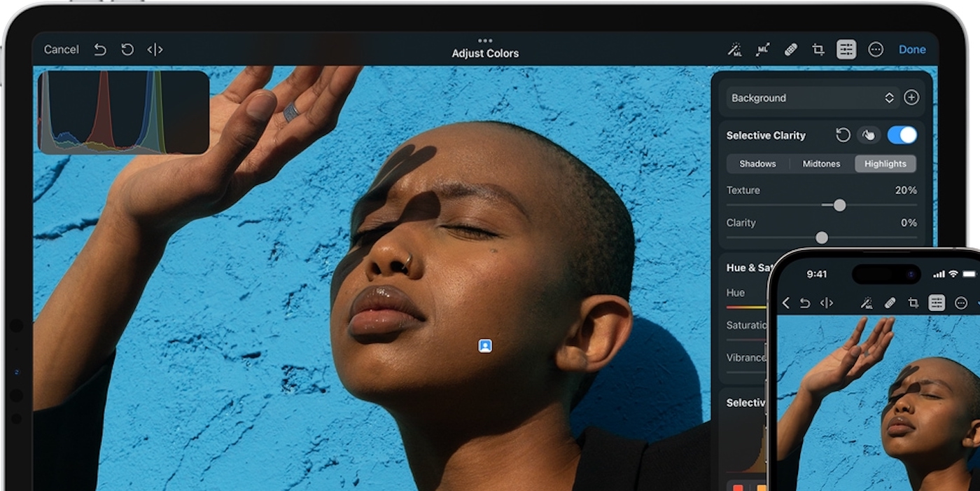The image size is (980, 491).
Task: Tap Done to apply changes
Action: click(912, 49)
